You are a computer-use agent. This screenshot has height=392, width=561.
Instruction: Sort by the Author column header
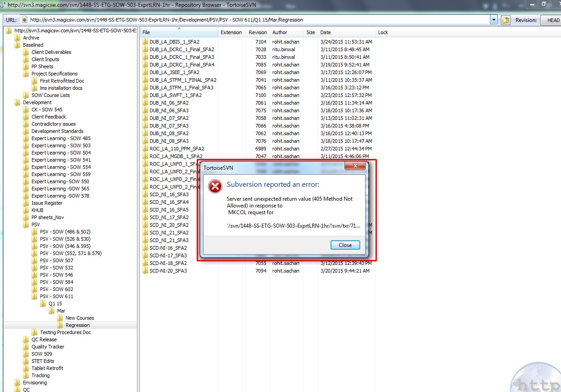click(x=287, y=32)
